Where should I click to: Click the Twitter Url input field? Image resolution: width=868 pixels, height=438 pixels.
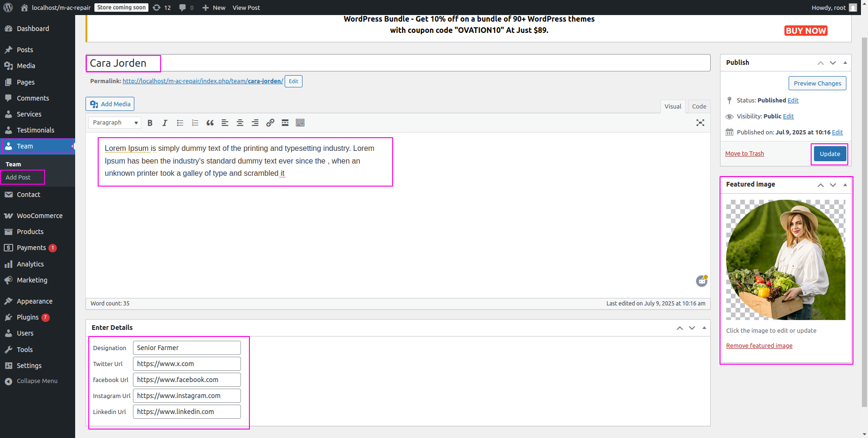click(187, 364)
